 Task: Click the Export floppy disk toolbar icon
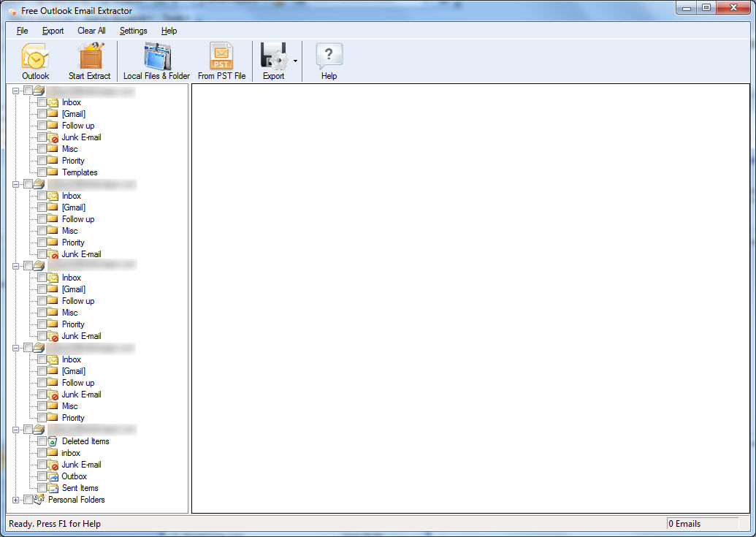(273, 56)
